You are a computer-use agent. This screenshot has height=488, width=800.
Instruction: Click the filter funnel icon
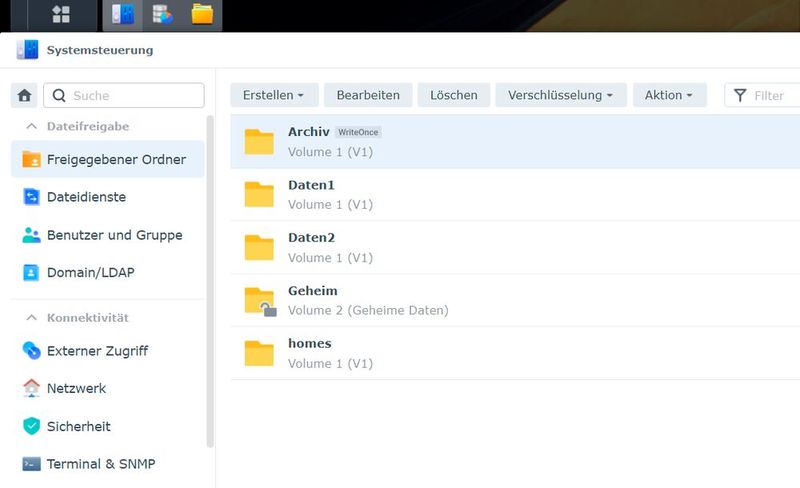pos(740,95)
